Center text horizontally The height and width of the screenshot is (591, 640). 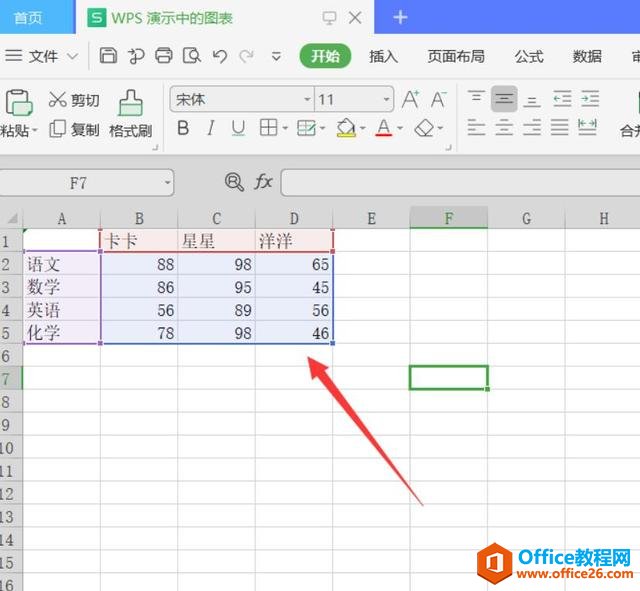click(x=504, y=127)
